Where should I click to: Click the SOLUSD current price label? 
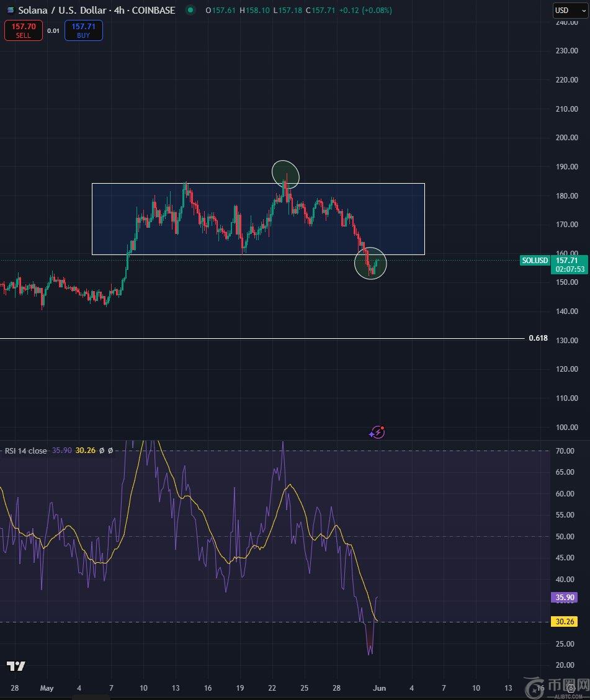(x=535, y=261)
